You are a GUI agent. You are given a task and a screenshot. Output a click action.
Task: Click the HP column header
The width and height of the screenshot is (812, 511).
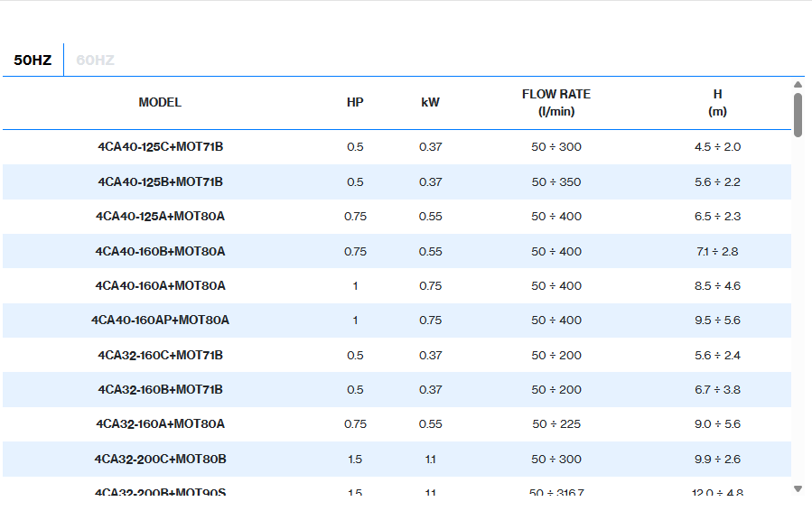point(355,103)
